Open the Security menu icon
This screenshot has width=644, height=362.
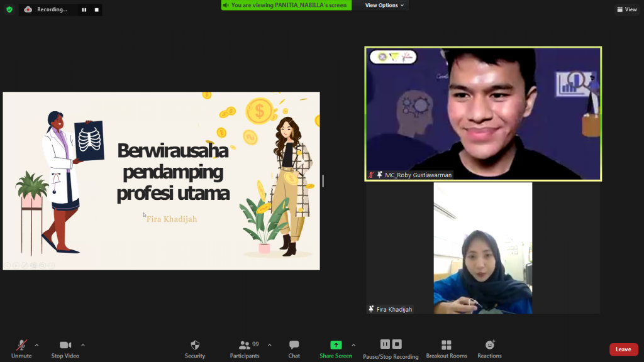point(195,345)
